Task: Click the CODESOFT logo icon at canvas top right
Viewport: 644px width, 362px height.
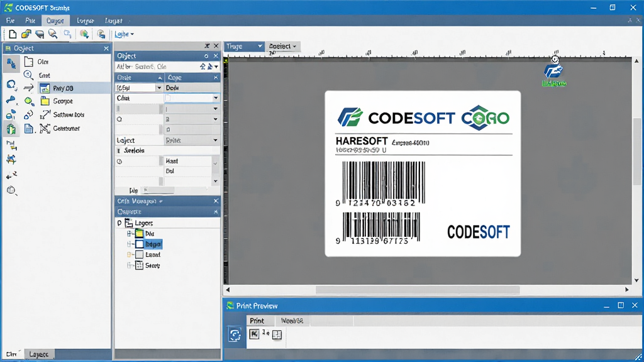Action: (553, 71)
